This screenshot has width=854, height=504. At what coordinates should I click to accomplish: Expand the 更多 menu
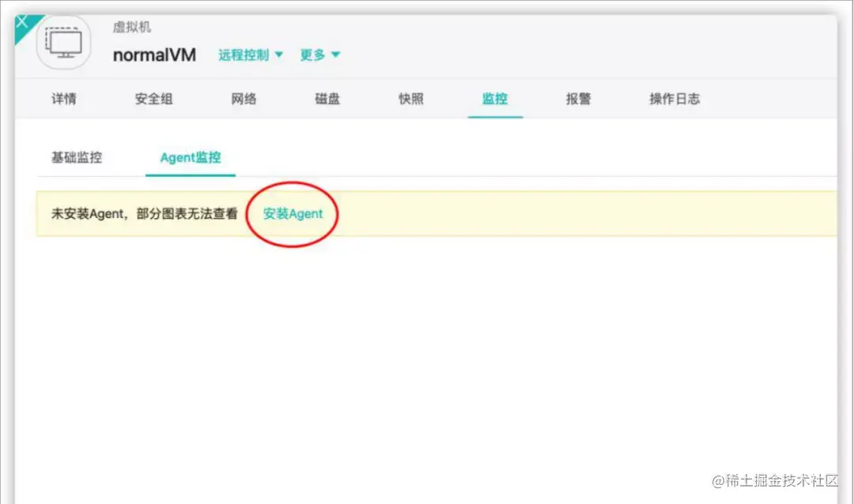(320, 55)
